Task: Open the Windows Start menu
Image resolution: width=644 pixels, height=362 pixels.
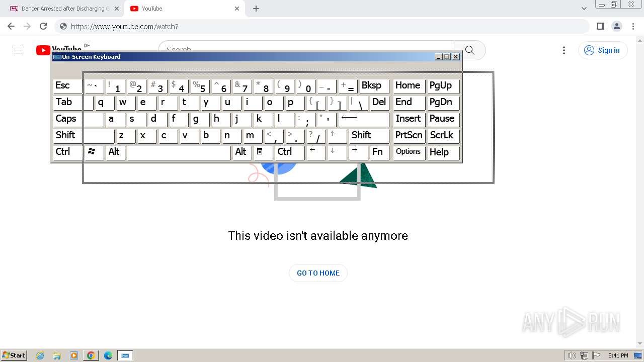Action: tap(14, 355)
